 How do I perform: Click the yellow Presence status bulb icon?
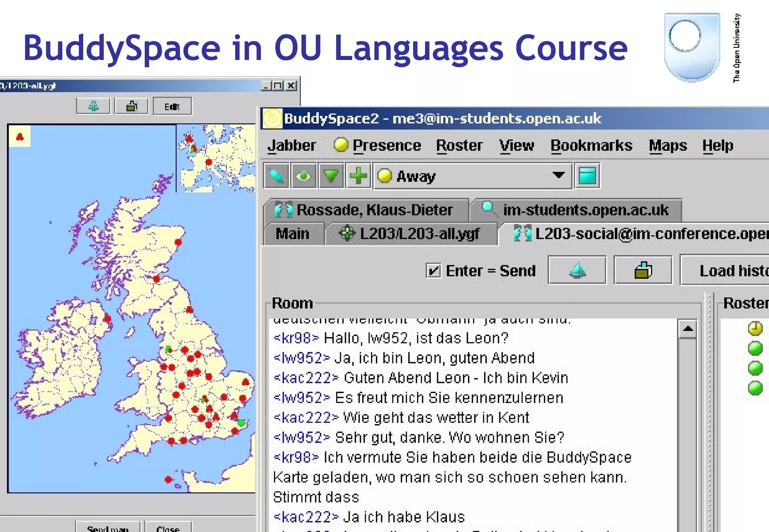(x=341, y=145)
